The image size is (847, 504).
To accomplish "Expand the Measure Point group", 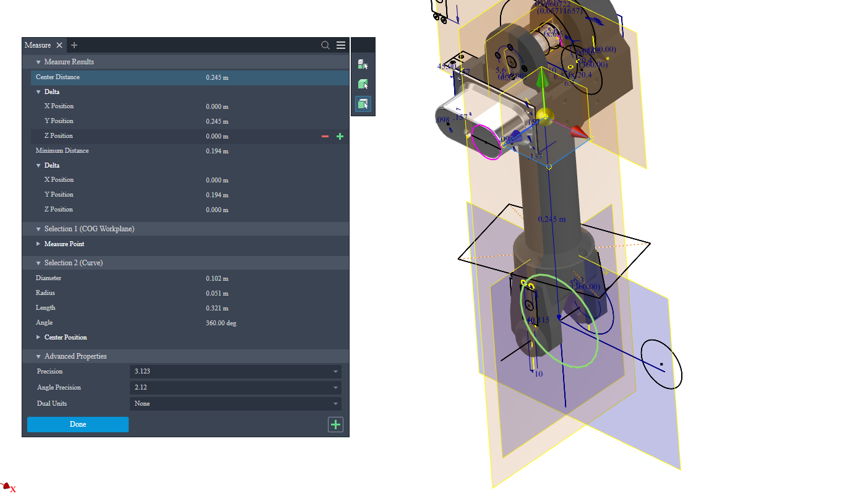I will (x=38, y=244).
